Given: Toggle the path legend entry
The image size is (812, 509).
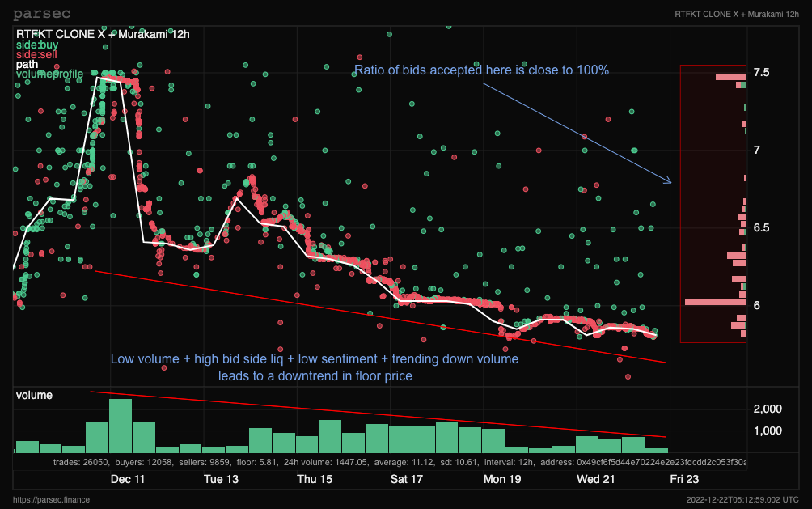Looking at the screenshot, I should pyautogui.click(x=27, y=64).
